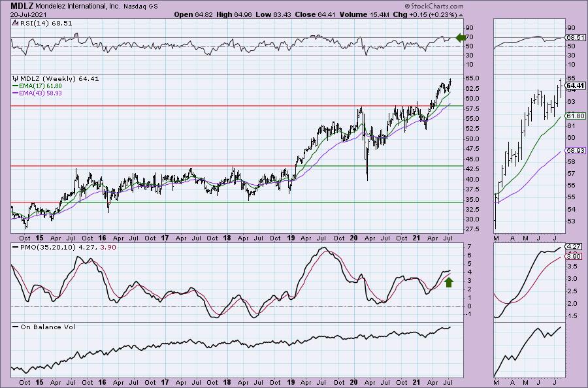Screen dimensions: 588x388
Task: Click the RSI line icon before RSI(14)
Action: point(15,23)
